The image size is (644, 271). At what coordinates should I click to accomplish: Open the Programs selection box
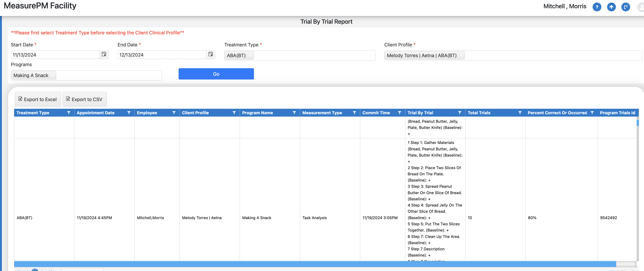point(108,76)
